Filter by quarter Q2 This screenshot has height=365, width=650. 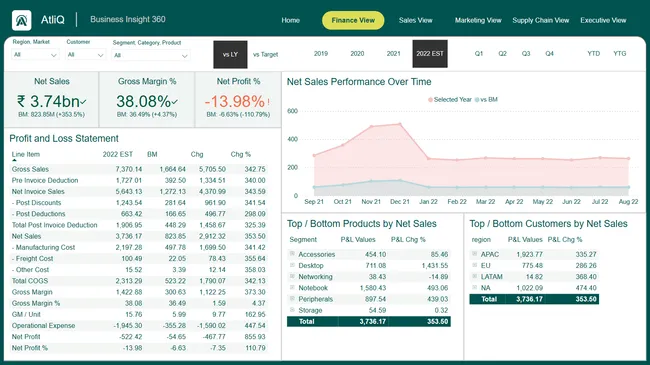pos(502,54)
